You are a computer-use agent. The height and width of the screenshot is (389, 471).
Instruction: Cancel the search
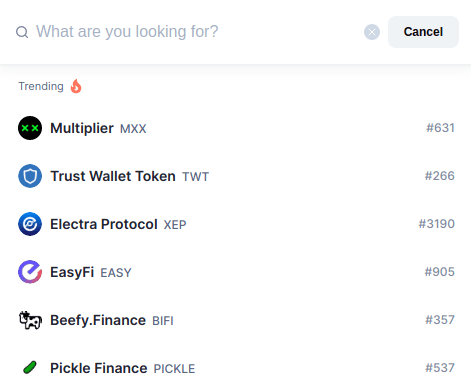tap(423, 32)
